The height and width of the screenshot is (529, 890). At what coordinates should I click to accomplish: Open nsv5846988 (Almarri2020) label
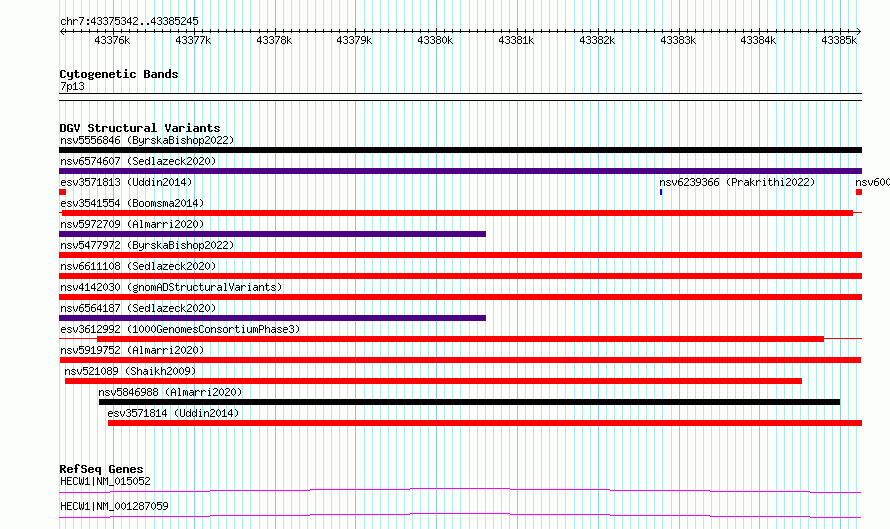(170, 392)
